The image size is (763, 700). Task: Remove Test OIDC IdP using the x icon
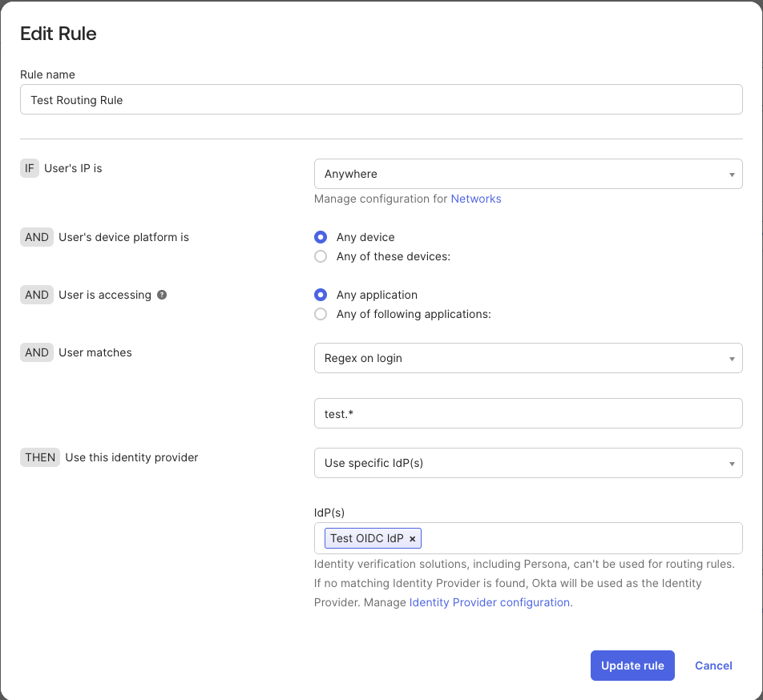pyautogui.click(x=412, y=538)
